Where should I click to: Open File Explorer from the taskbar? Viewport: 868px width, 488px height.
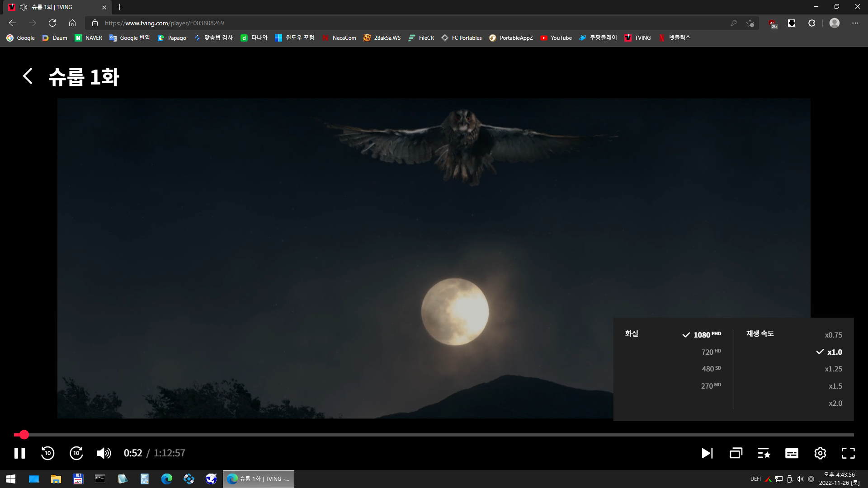[56, 479]
